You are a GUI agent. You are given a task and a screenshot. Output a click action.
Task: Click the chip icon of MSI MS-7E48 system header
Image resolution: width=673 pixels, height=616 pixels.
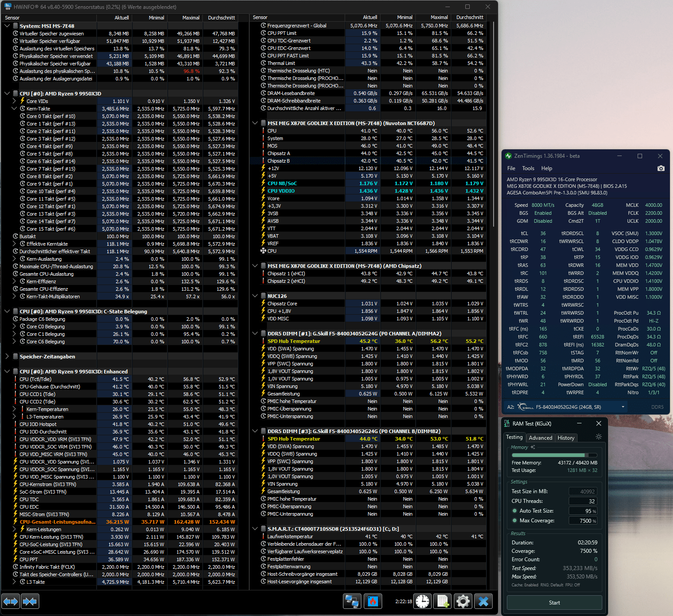click(15, 26)
